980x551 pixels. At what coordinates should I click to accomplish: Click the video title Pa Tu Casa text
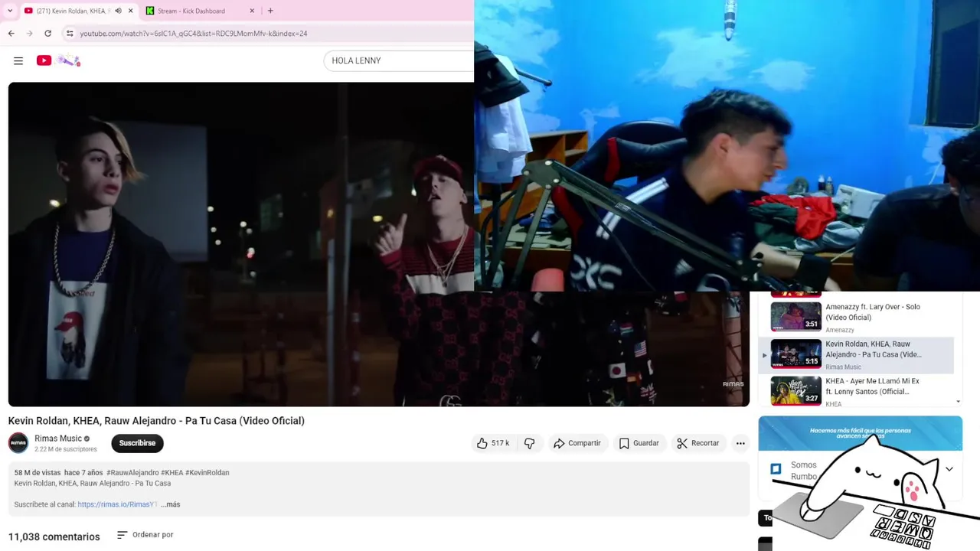click(x=156, y=421)
